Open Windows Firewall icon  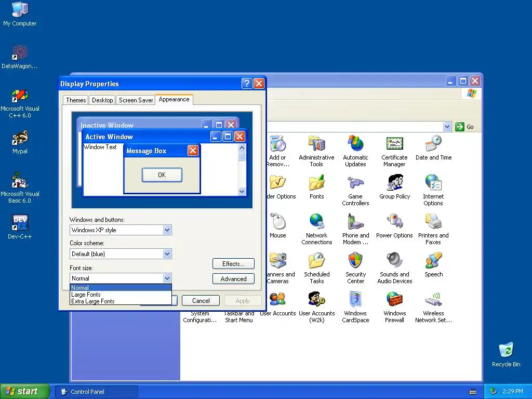click(394, 307)
